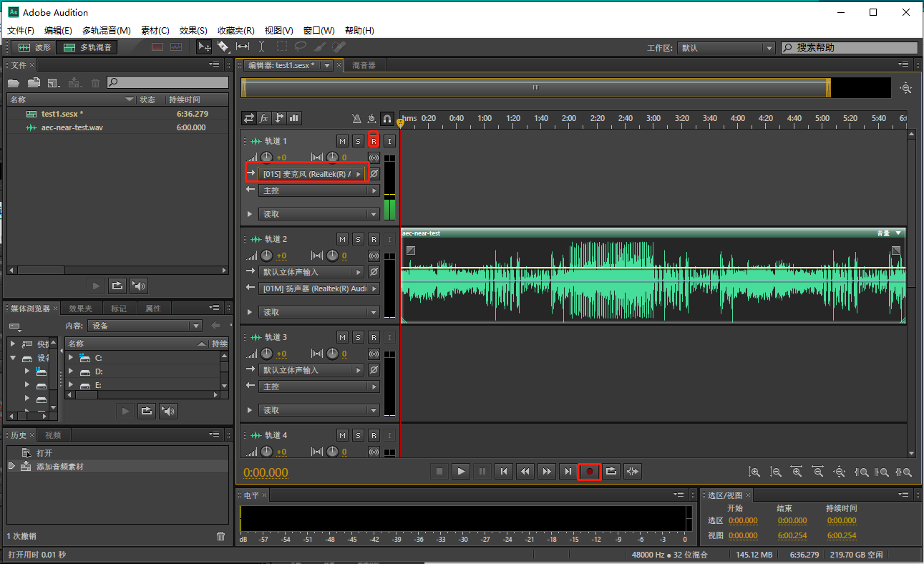Open the 多轨混音(M) menu
This screenshot has height=564, width=924.
point(107,31)
